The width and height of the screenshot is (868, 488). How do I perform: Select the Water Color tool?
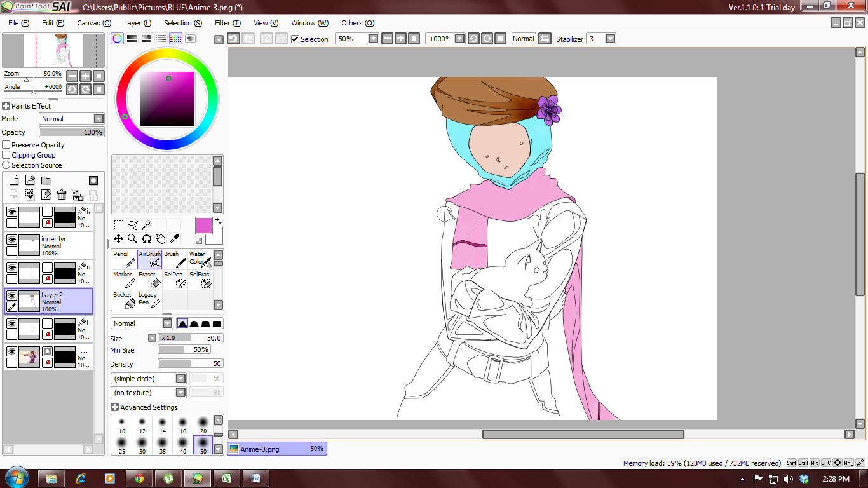200,259
